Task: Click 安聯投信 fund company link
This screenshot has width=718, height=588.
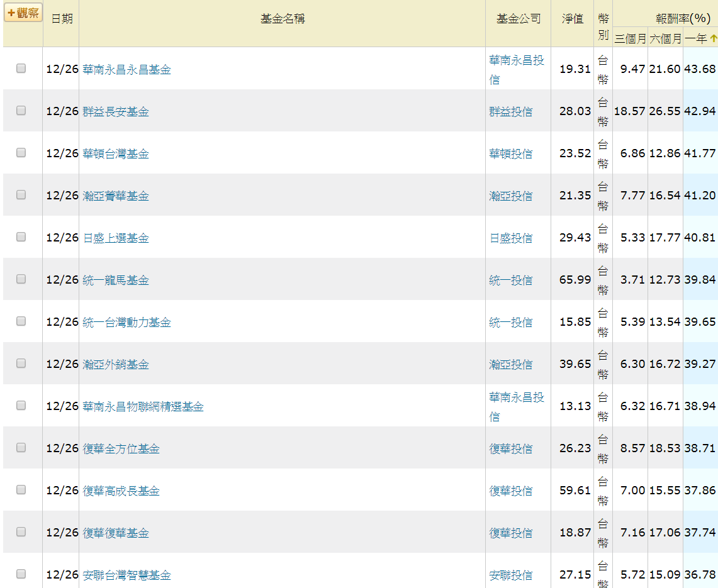Action: (x=510, y=575)
